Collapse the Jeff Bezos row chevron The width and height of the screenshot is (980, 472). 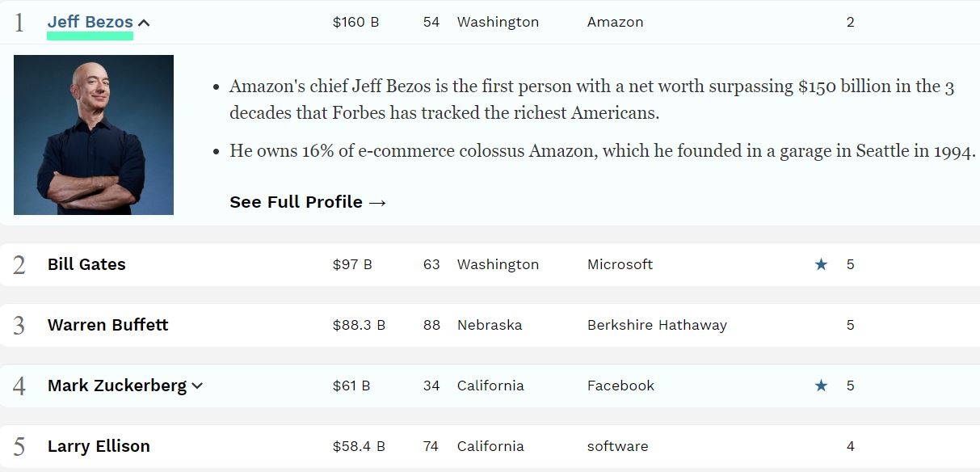[x=144, y=23]
